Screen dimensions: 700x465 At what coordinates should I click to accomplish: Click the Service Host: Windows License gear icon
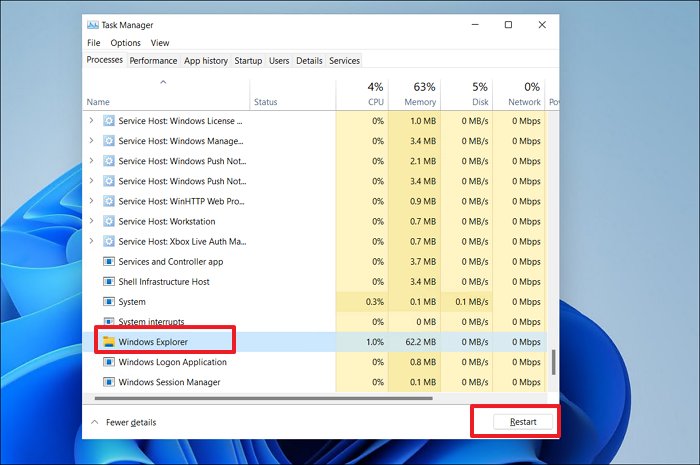click(108, 121)
